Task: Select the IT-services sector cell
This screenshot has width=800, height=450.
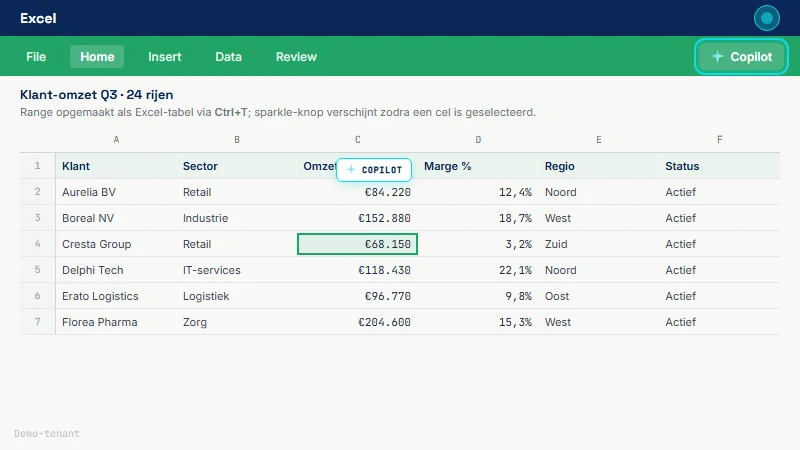Action: 237,270
